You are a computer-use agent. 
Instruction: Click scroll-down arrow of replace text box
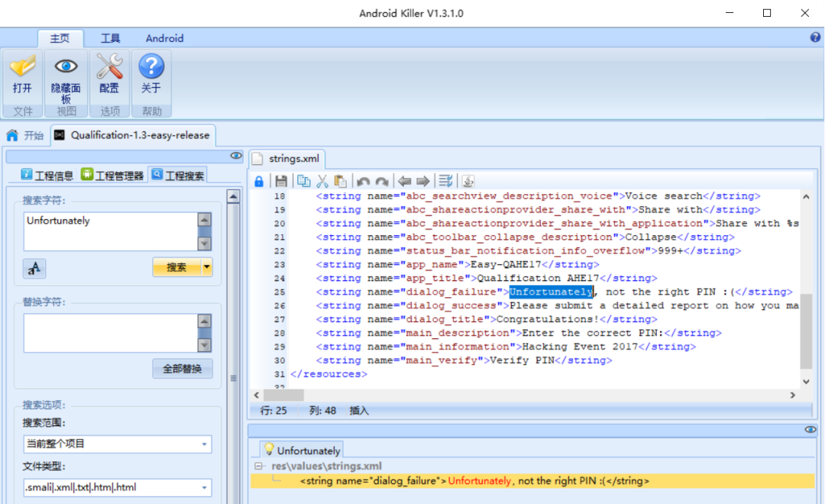pyautogui.click(x=204, y=345)
